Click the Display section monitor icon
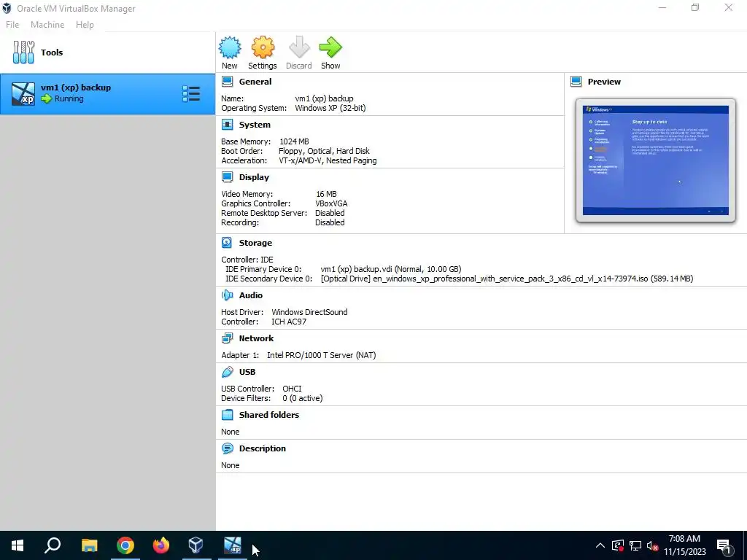 [228, 177]
